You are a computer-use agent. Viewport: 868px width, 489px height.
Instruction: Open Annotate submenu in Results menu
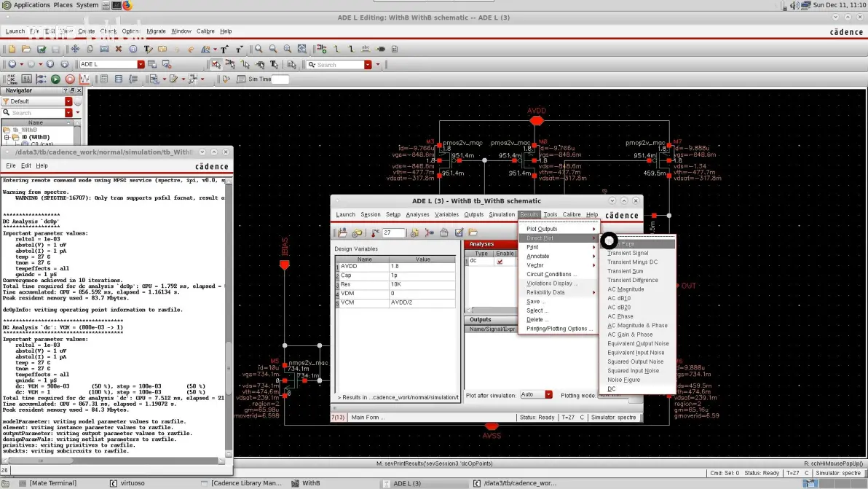(560, 256)
